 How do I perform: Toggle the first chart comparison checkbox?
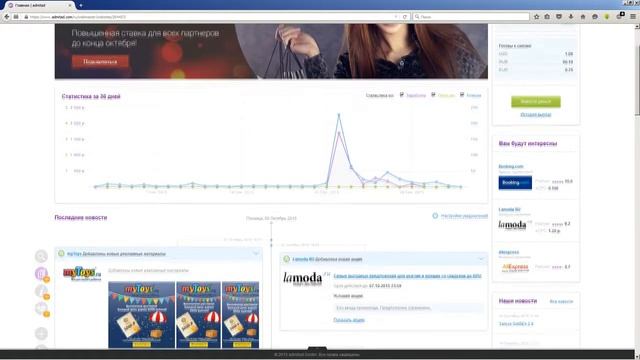pyautogui.click(x=402, y=95)
